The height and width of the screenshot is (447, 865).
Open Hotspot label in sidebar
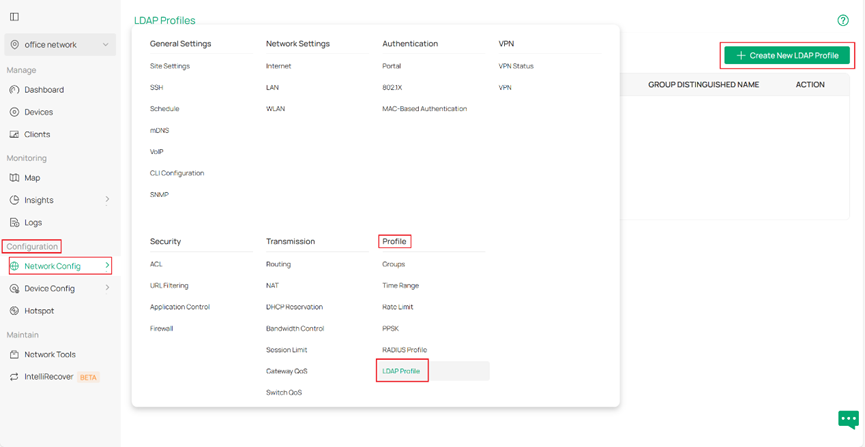[39, 311]
